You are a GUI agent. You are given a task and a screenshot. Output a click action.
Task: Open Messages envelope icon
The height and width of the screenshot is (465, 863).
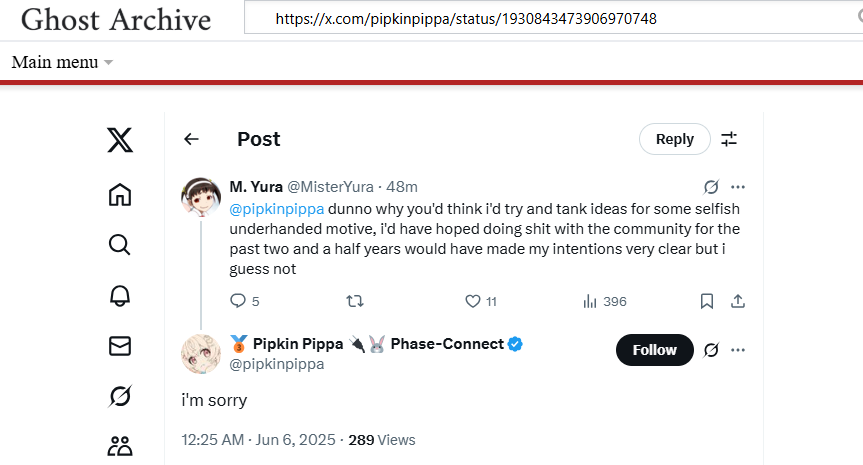click(119, 346)
